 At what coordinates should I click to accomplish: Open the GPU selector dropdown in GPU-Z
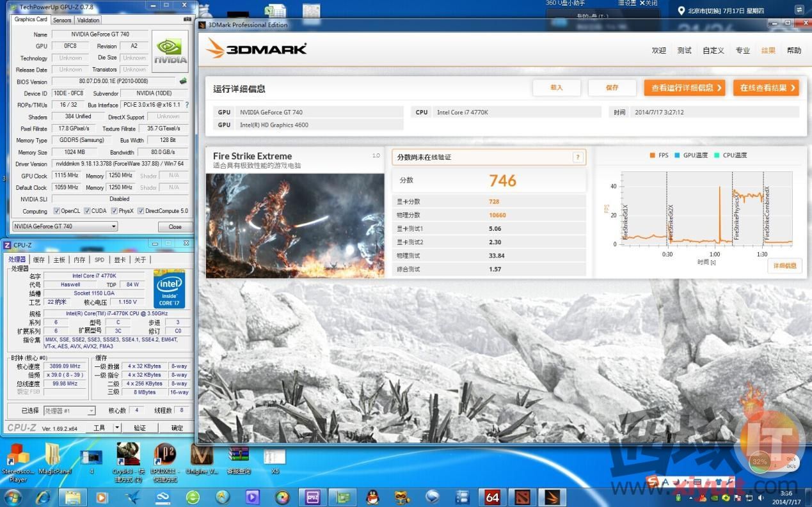(65, 226)
